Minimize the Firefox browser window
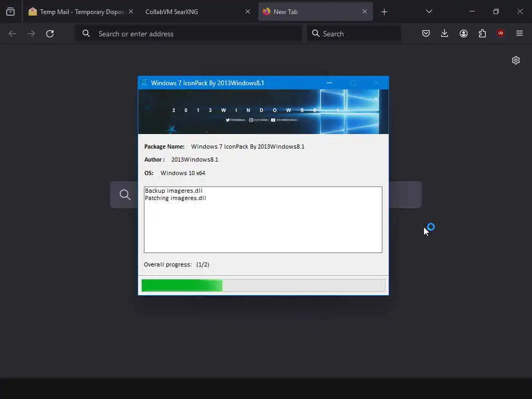 [x=472, y=11]
